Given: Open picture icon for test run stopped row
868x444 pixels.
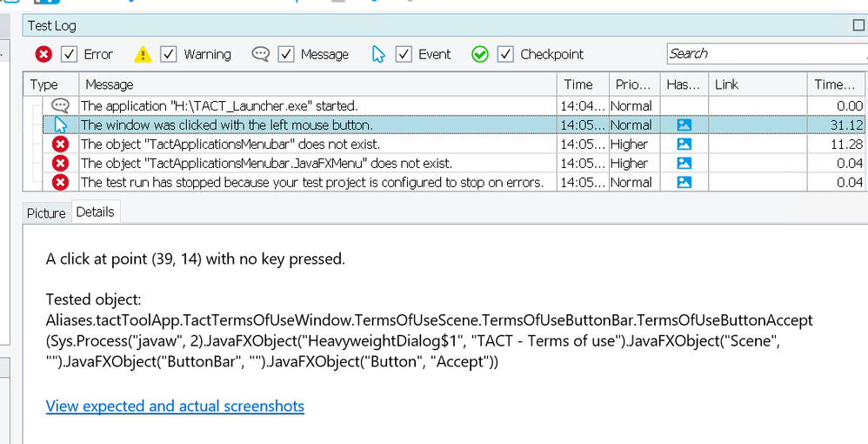Looking at the screenshot, I should [684, 183].
